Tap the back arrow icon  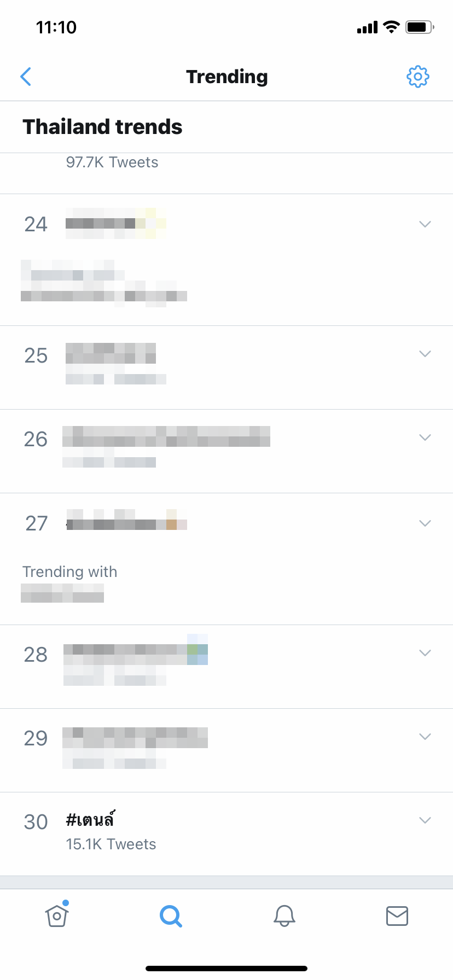[26, 77]
